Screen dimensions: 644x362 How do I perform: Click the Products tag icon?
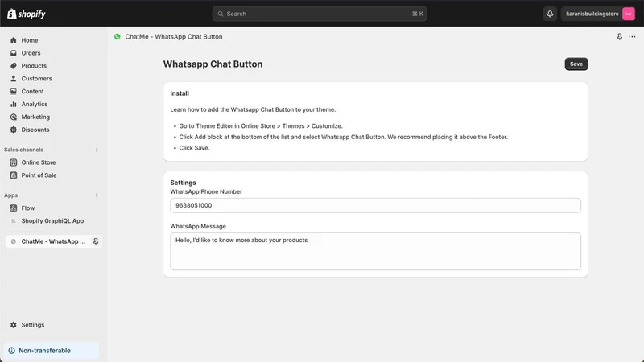14,66
